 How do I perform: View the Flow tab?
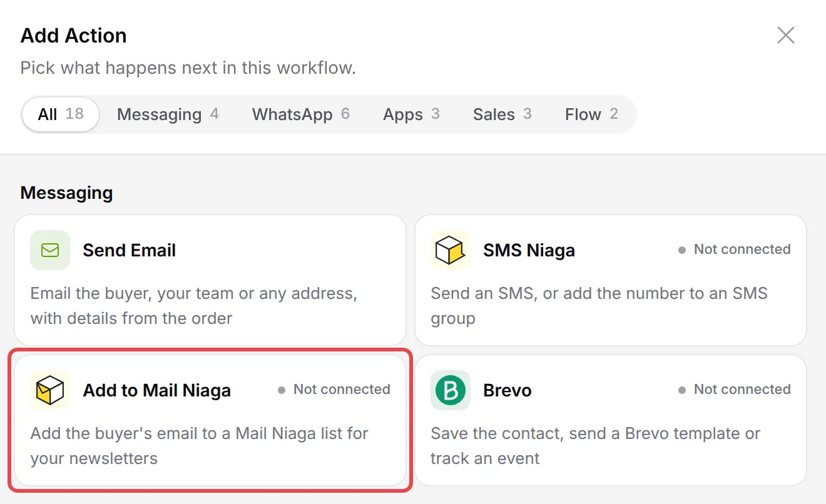pos(591,114)
